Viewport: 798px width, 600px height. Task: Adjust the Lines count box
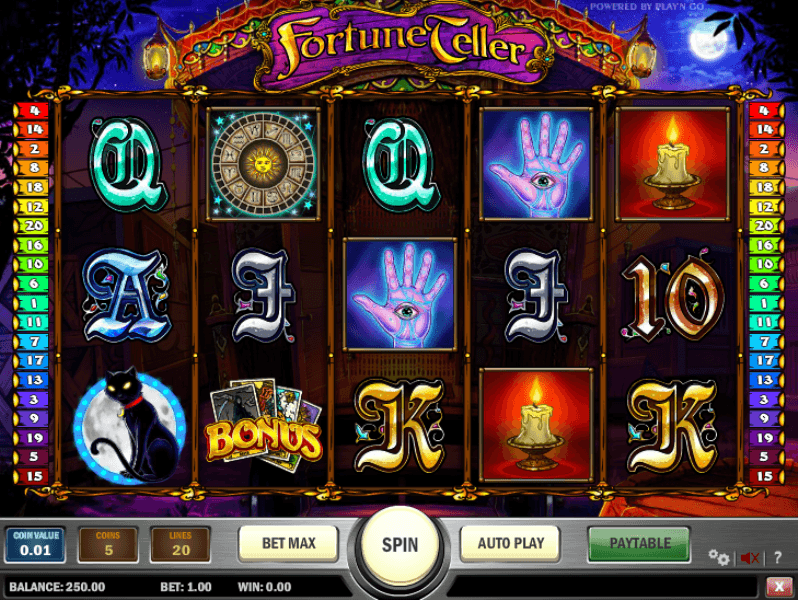[x=180, y=544]
